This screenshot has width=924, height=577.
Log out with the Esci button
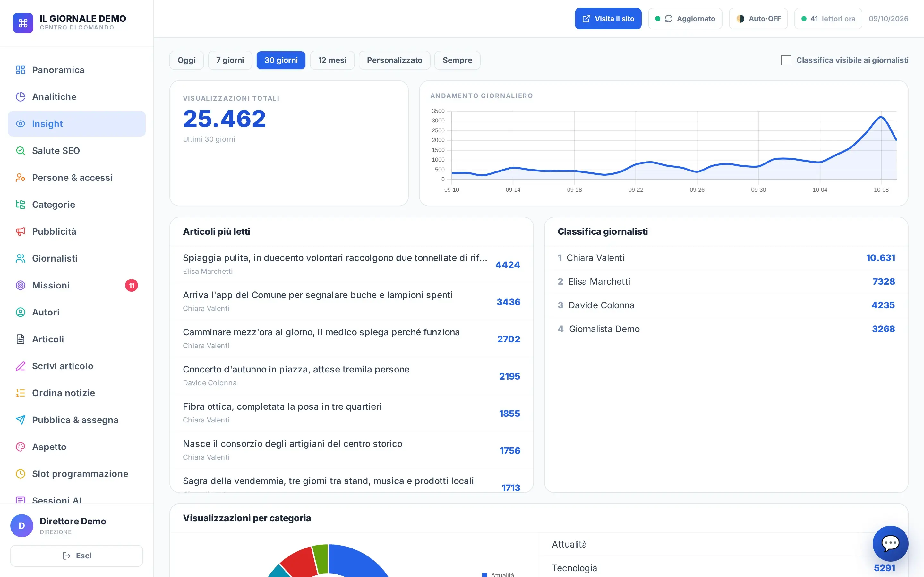(x=77, y=556)
